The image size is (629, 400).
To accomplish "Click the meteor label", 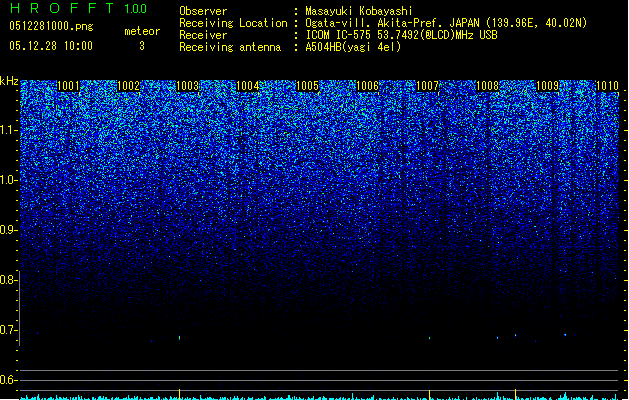I will point(142,31).
